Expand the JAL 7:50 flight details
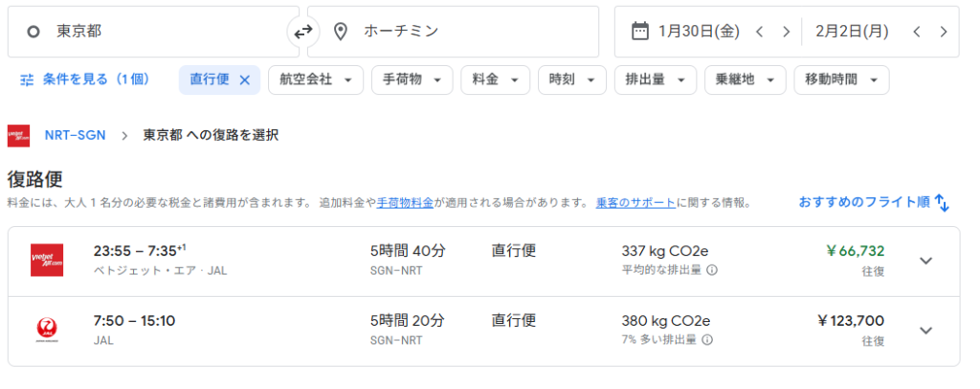 pyautogui.click(x=925, y=331)
